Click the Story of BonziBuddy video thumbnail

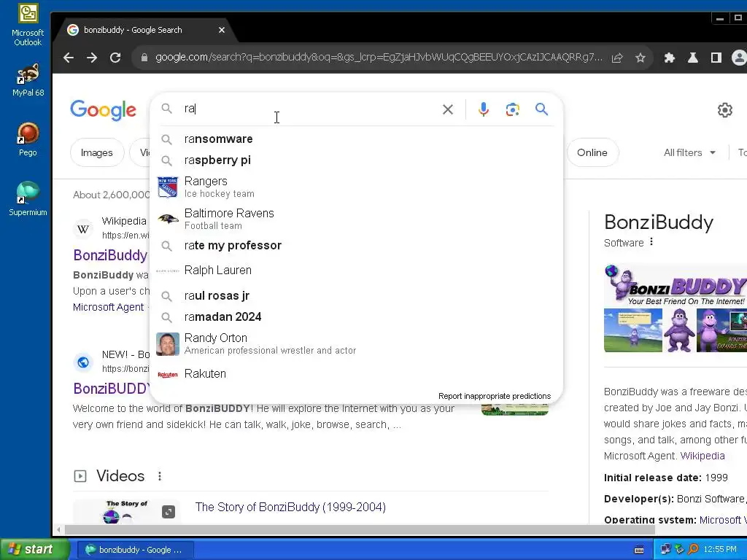(x=126, y=511)
